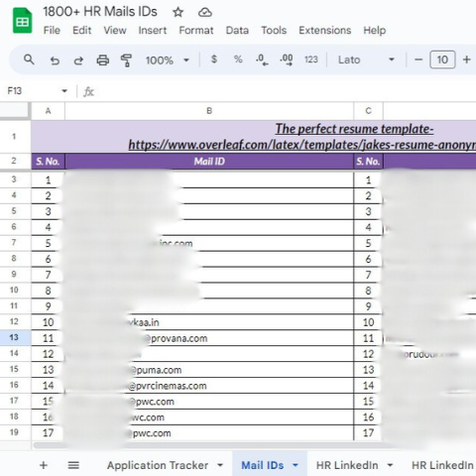Click the font size field
This screenshot has height=476, width=476.
(442, 59)
